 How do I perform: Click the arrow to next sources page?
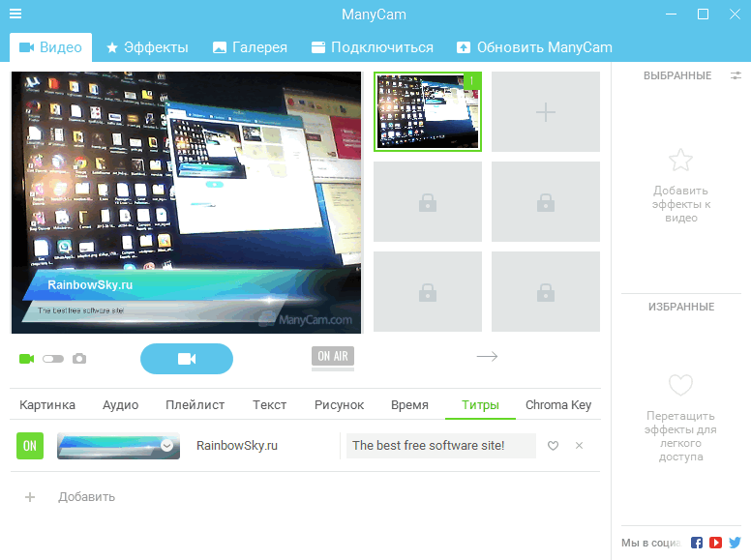(x=487, y=356)
